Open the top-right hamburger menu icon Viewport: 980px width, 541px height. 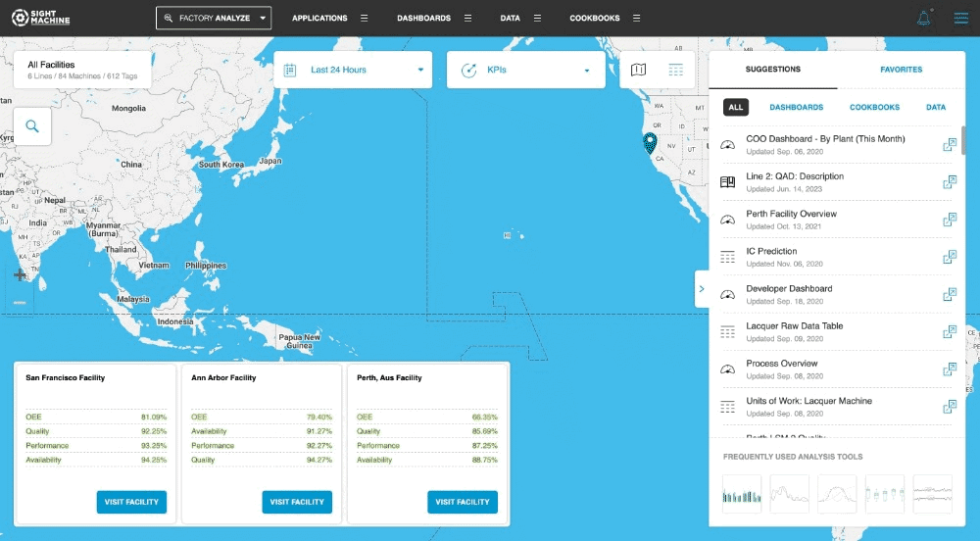click(960, 18)
